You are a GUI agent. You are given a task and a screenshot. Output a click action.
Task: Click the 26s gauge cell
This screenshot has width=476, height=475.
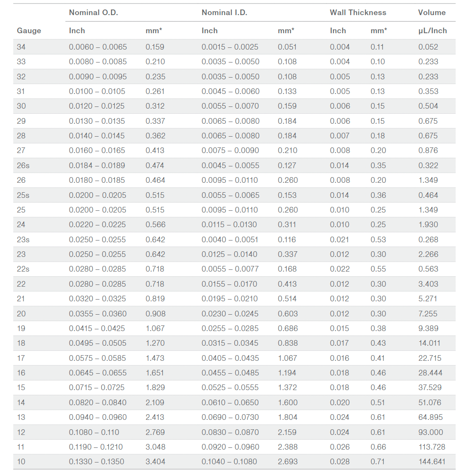[x=23, y=166]
